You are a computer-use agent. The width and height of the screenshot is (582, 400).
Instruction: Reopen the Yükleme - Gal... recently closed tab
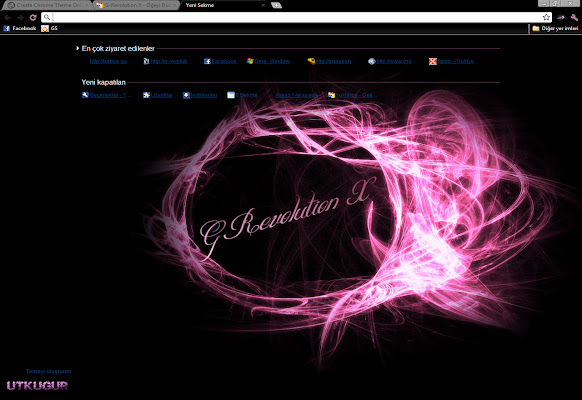[354, 95]
